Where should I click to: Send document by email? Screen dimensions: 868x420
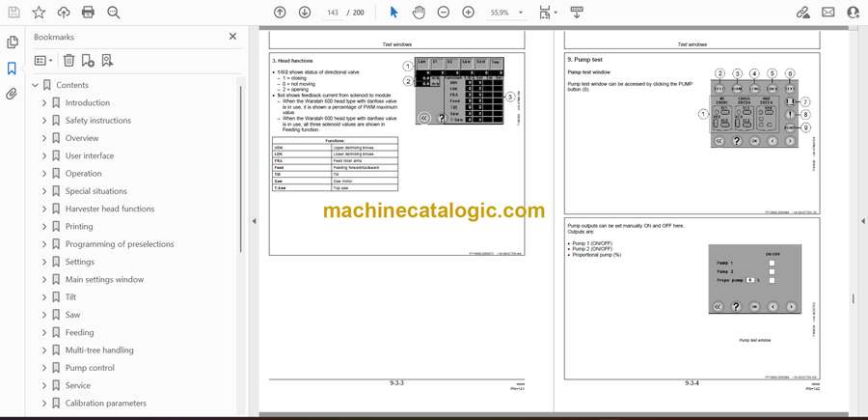click(828, 13)
